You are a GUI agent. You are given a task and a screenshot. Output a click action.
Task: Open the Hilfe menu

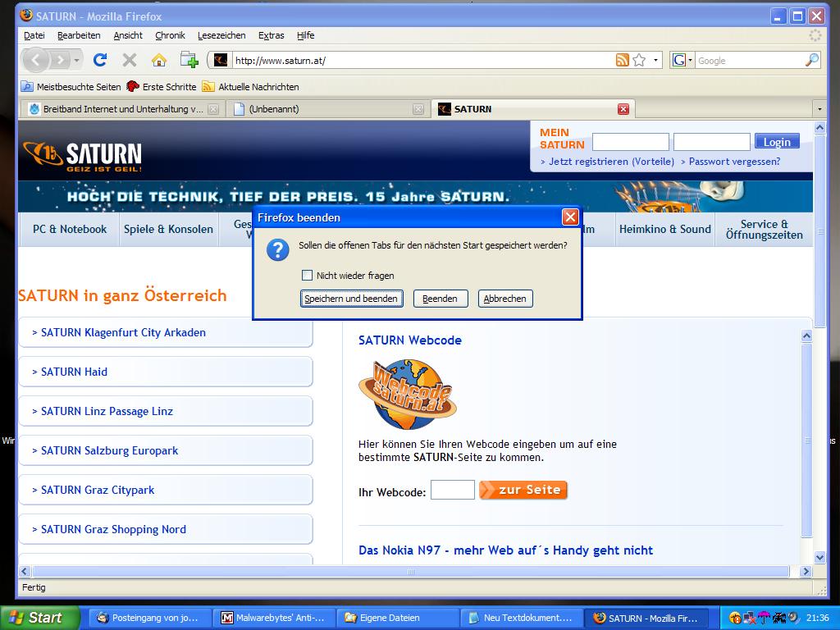[305, 35]
